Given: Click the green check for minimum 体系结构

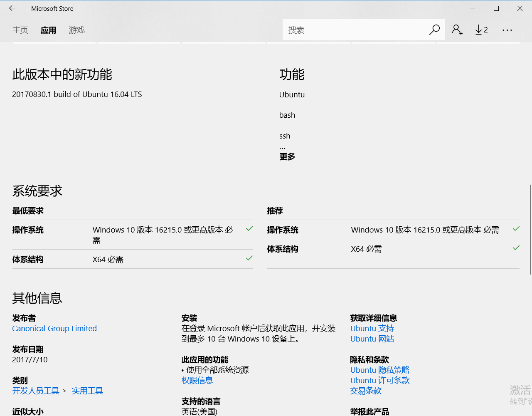Looking at the screenshot, I should click(249, 258).
